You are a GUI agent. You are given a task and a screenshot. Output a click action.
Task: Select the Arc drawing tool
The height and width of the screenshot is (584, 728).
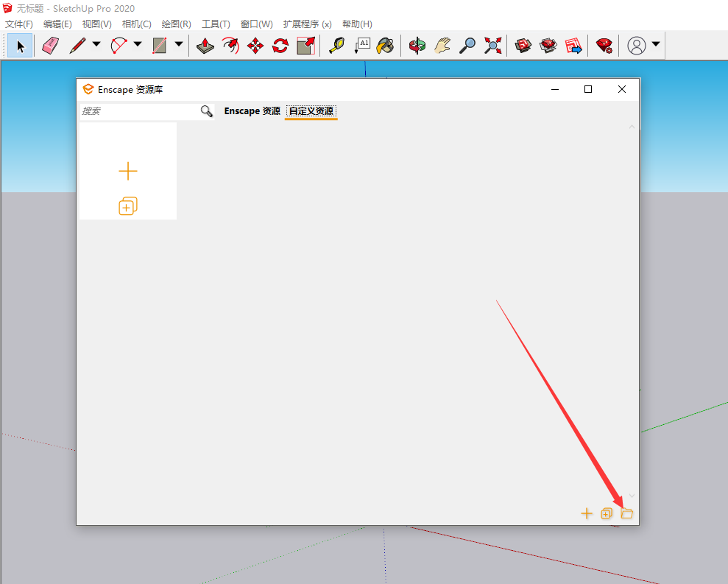tap(119, 46)
